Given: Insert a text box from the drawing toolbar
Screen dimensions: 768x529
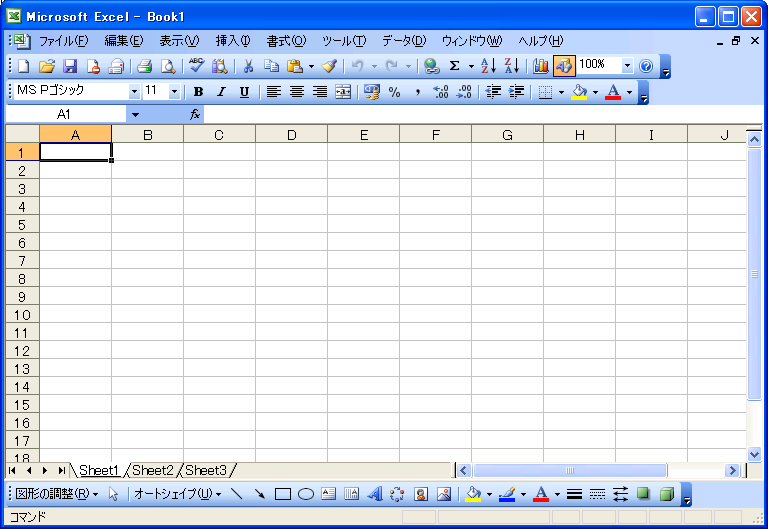Looking at the screenshot, I should point(329,494).
